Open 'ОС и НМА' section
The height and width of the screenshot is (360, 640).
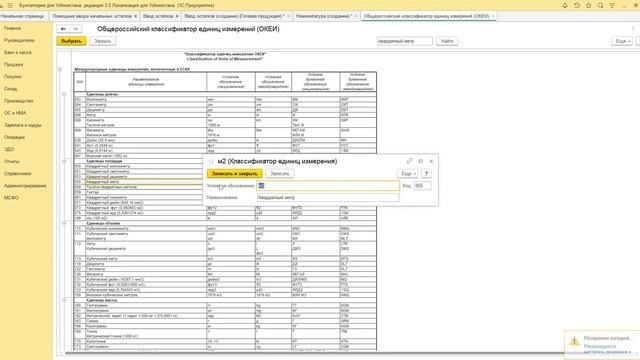[x=15, y=113]
